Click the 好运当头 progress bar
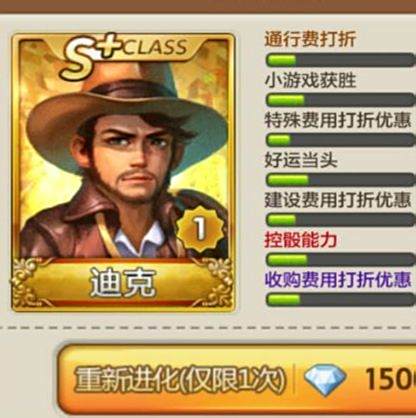This screenshot has width=416, height=418. coord(341,180)
